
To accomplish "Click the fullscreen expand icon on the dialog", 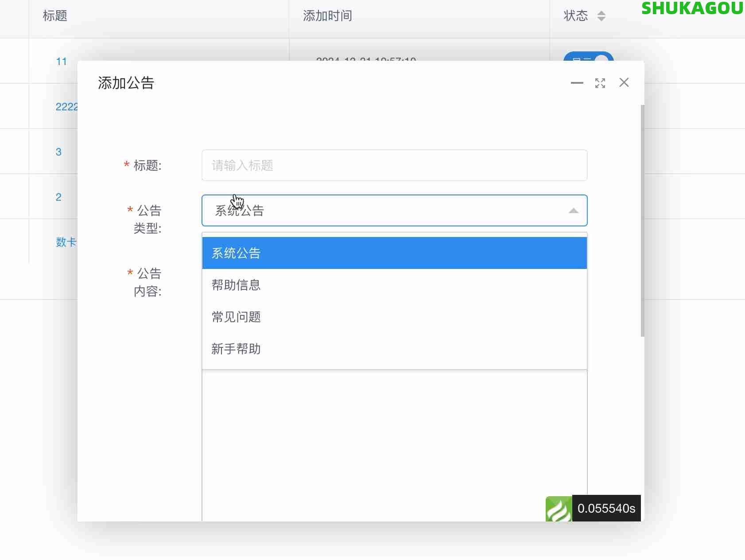I will point(601,83).
